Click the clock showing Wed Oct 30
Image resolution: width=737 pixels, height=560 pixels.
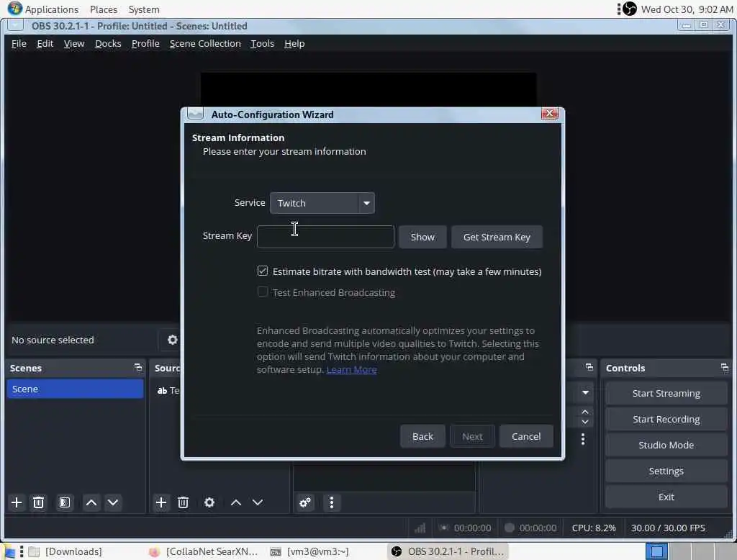tap(687, 9)
